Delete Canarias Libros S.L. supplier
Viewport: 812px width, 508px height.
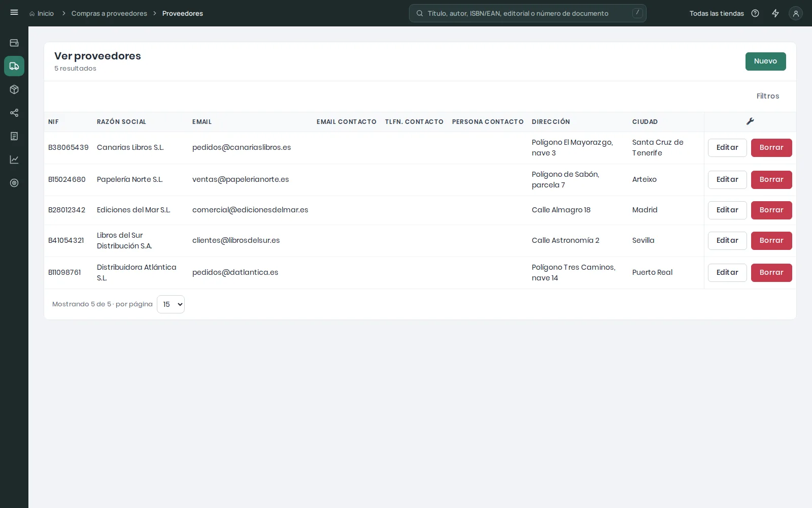pyautogui.click(x=771, y=148)
